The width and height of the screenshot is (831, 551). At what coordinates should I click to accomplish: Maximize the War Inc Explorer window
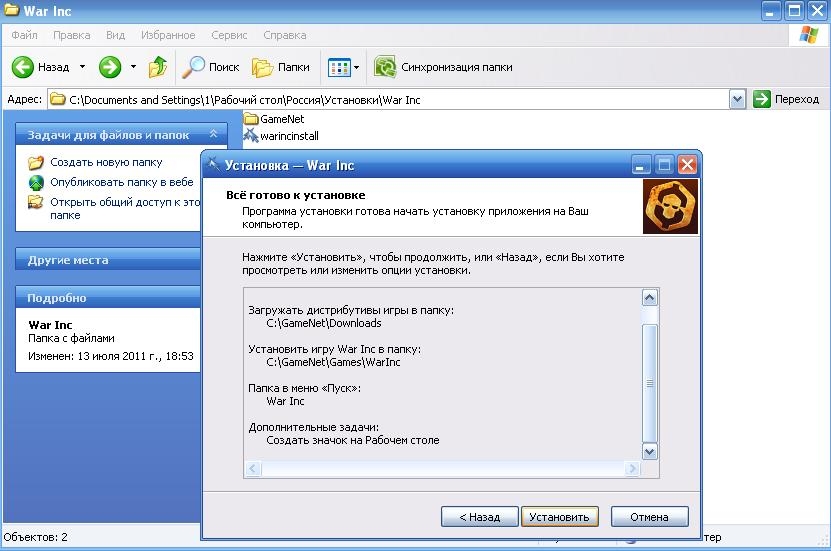pyautogui.click(x=794, y=11)
